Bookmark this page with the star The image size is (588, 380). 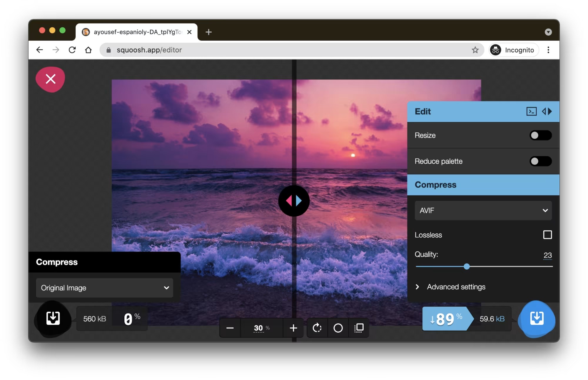pos(475,50)
